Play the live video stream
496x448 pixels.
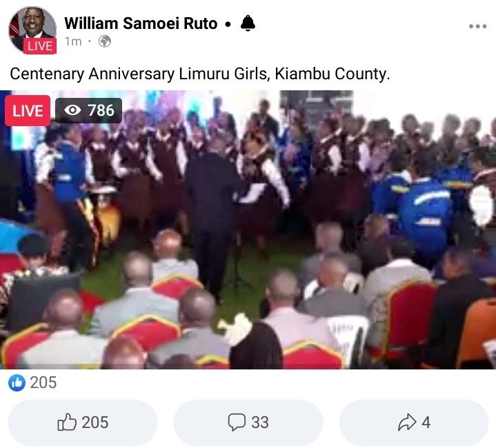[x=248, y=230]
